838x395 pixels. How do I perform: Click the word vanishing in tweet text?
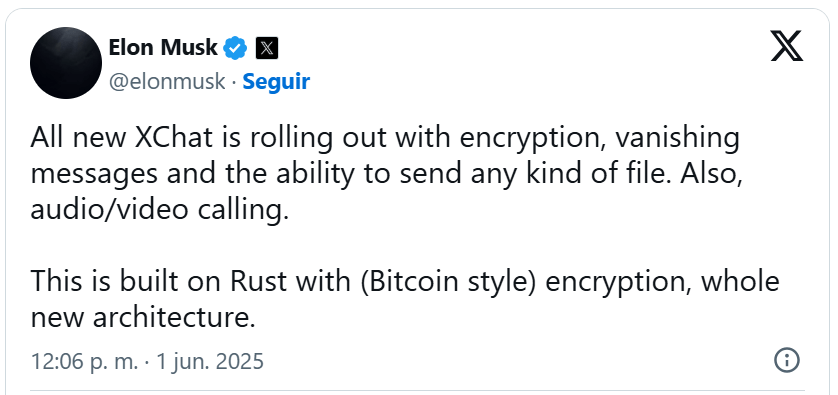(677, 138)
